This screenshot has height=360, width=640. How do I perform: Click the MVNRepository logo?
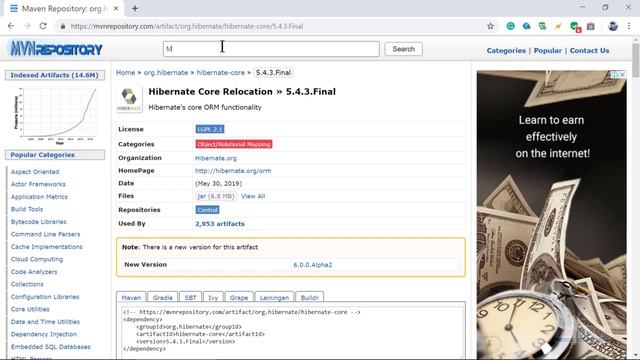pos(55,49)
